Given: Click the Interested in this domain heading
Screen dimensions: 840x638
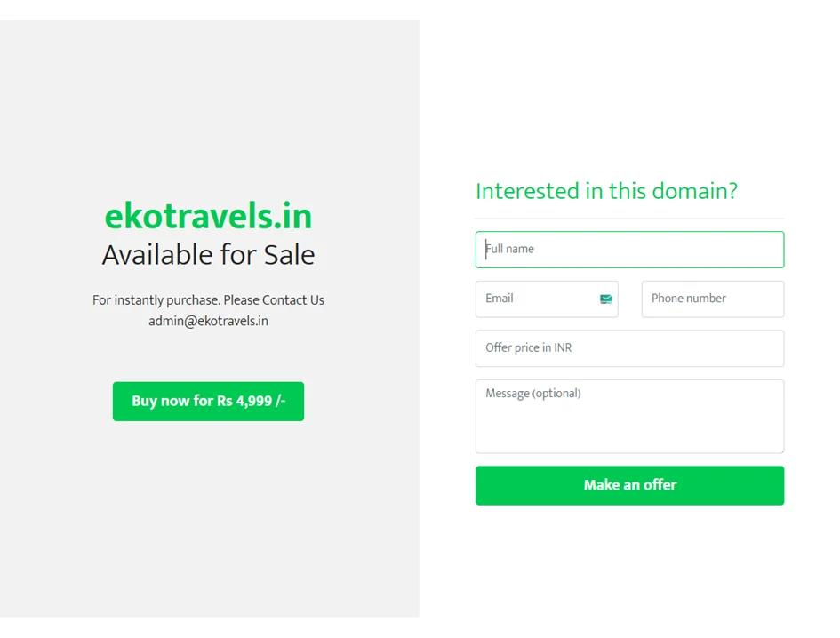Looking at the screenshot, I should click(x=606, y=191).
